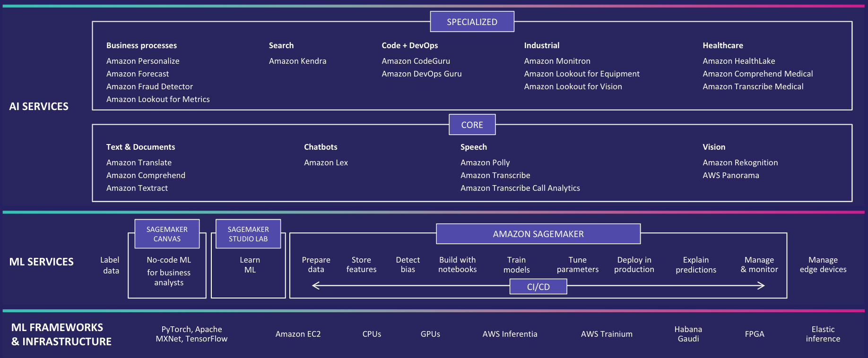Click Amazon Comprehend in Text & Documents

[146, 175]
